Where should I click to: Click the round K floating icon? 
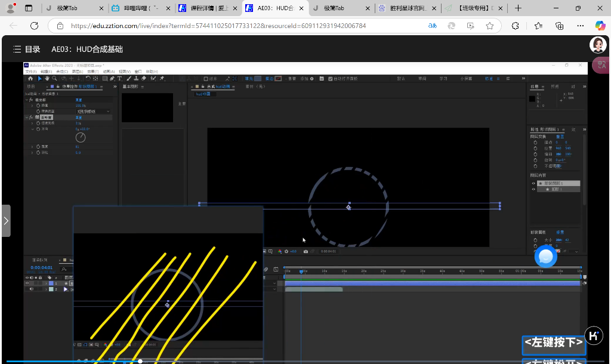click(593, 335)
